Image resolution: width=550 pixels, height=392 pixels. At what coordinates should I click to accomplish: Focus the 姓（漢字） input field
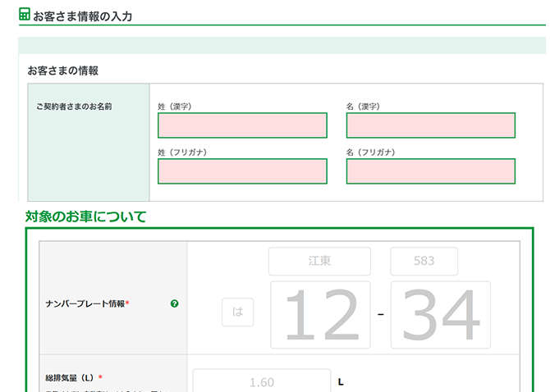click(242, 125)
